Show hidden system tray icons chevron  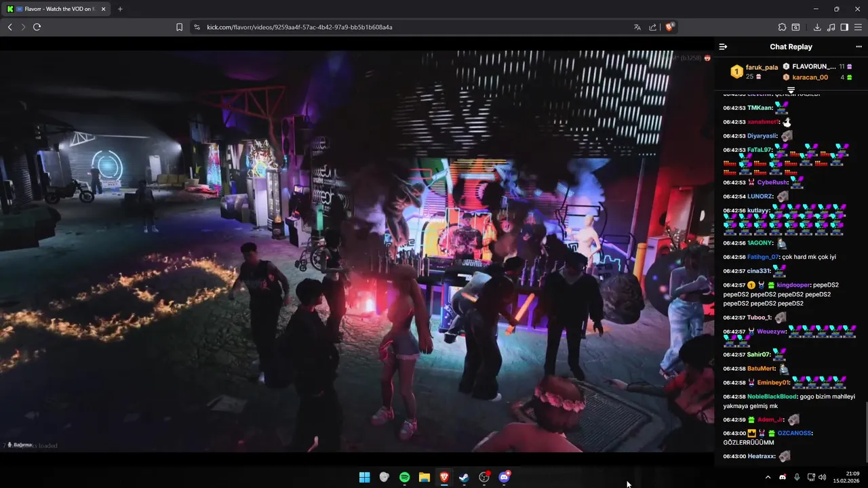[x=768, y=477]
